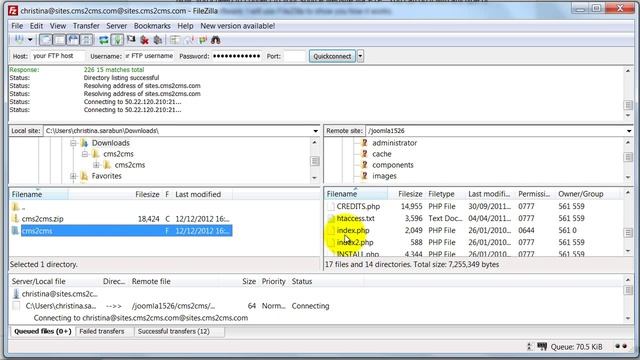Open Quickconnect history dropdown arrow
This screenshot has height=360, width=640.
click(x=360, y=56)
